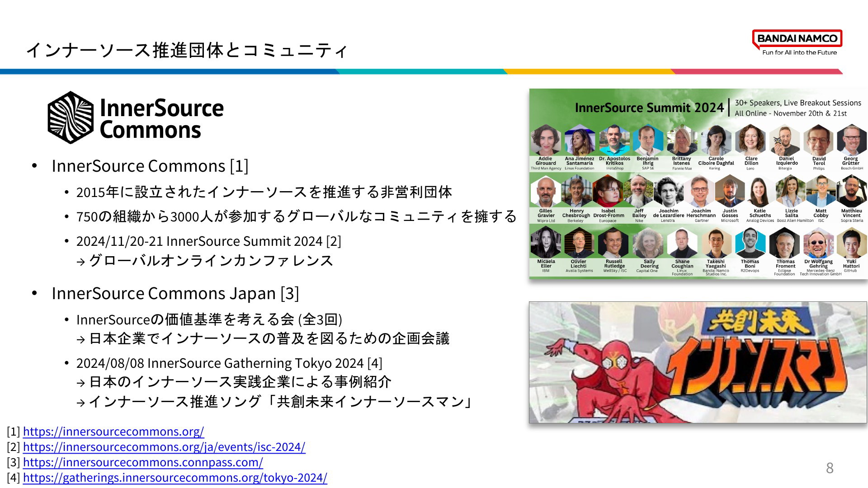The height and width of the screenshot is (488, 868).
Task: Click 'InnerSourceの価値基準を考える会 (全3回)'
Action: [209, 319]
